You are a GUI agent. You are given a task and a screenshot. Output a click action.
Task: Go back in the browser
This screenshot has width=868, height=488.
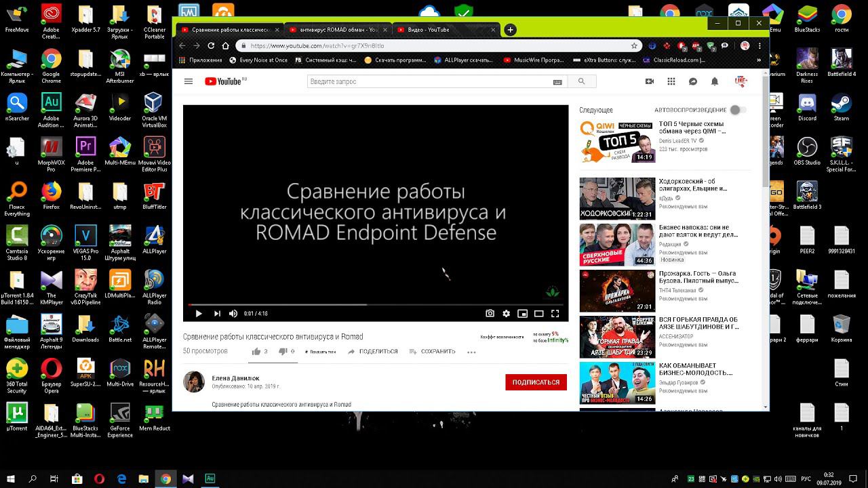point(182,45)
